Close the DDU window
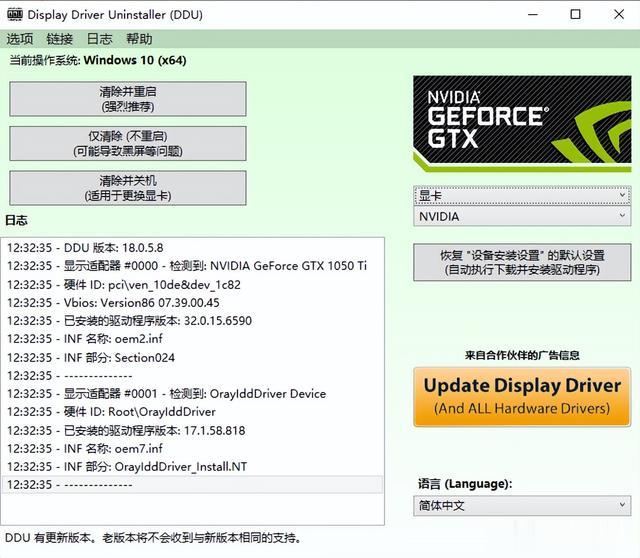 [619, 15]
